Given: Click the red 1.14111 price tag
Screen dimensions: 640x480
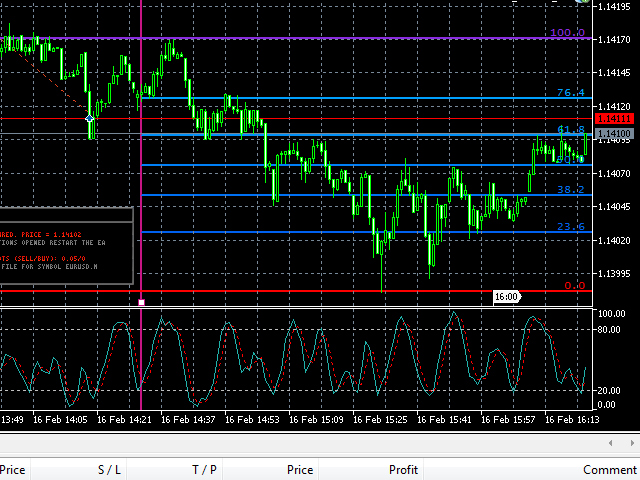Looking at the screenshot, I should [615, 119].
